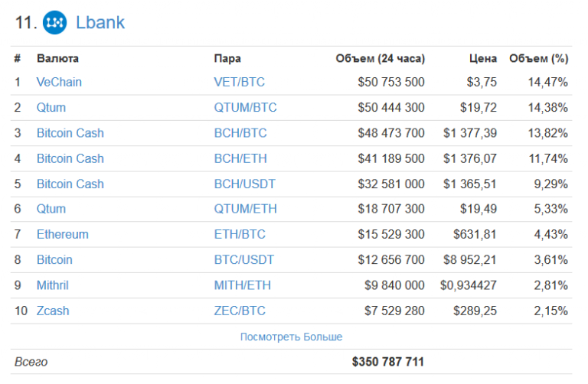The image size is (588, 384).
Task: Open the Zcash currency link
Action: point(53,311)
